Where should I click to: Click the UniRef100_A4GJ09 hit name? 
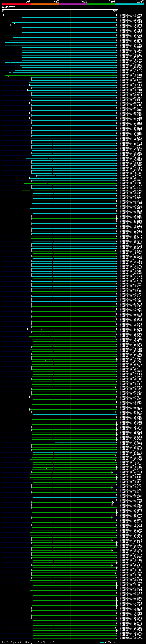tap(131, 309)
